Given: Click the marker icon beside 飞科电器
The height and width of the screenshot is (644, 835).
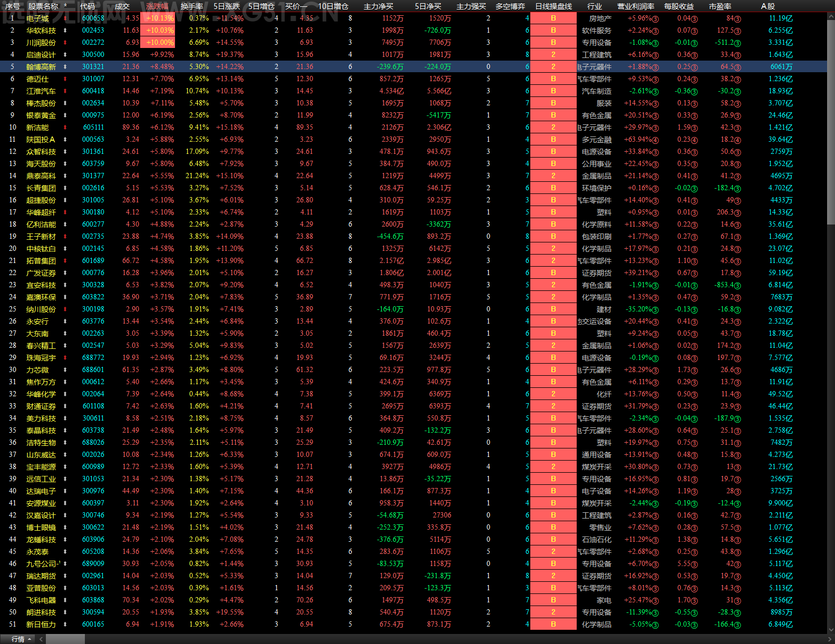Looking at the screenshot, I should (65, 600).
